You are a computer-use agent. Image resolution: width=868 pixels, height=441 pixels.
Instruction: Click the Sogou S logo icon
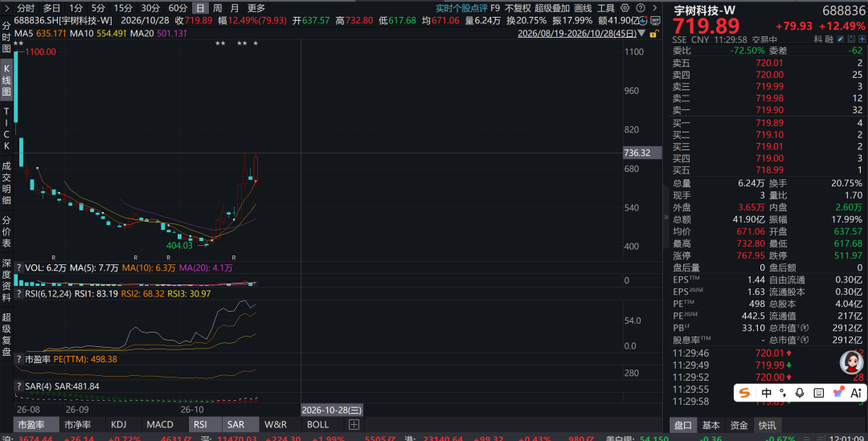745,393
